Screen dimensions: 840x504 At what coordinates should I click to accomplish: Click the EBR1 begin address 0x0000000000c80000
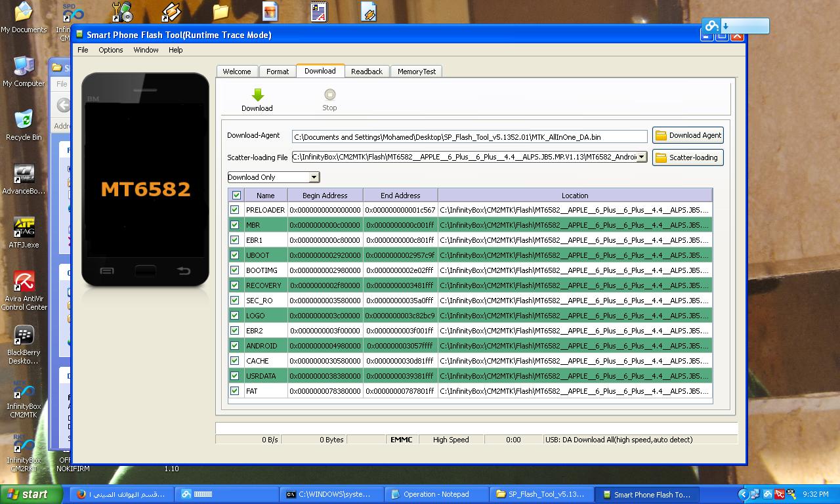pos(325,240)
